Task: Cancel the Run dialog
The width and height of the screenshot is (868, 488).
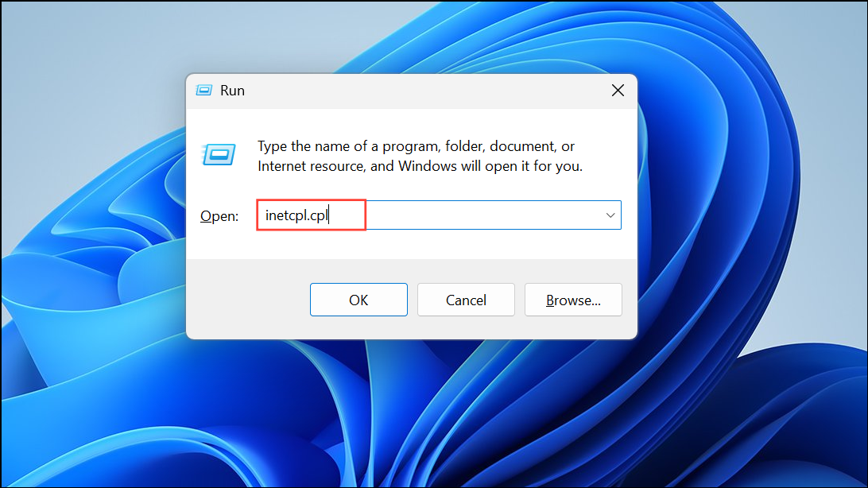Action: click(x=466, y=300)
